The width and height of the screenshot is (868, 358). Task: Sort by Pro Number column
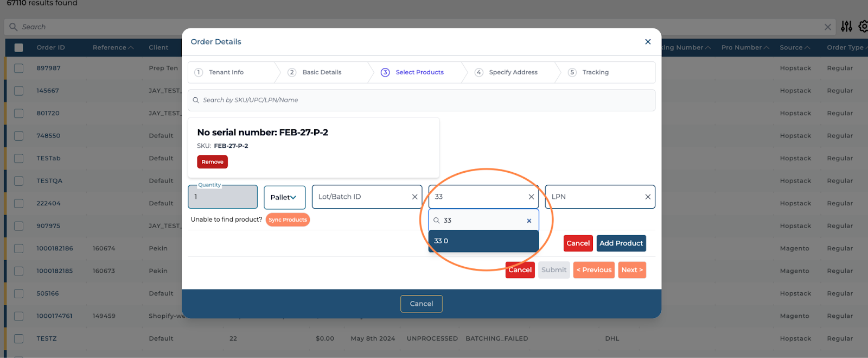pyautogui.click(x=745, y=48)
